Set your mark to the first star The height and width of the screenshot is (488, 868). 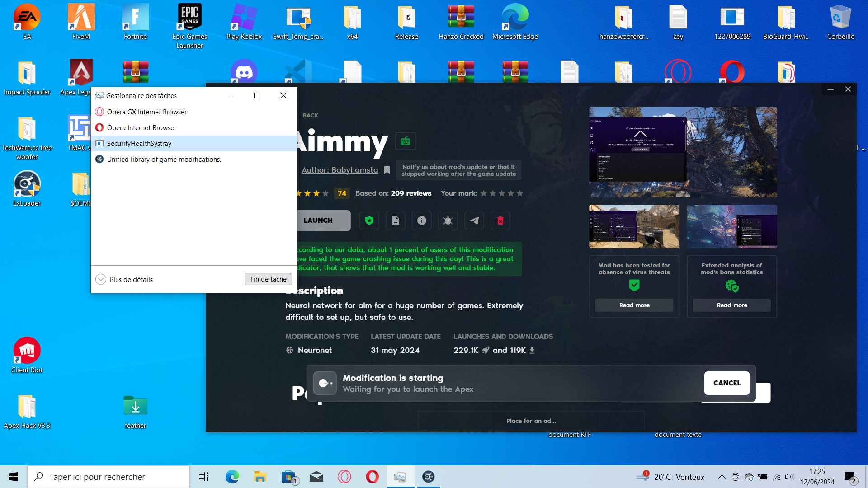484,193
